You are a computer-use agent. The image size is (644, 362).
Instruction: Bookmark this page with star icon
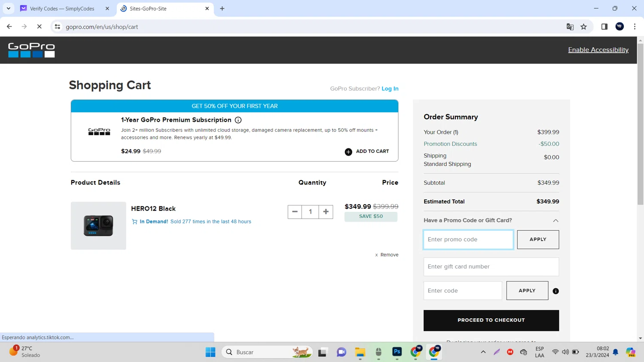[x=584, y=27]
